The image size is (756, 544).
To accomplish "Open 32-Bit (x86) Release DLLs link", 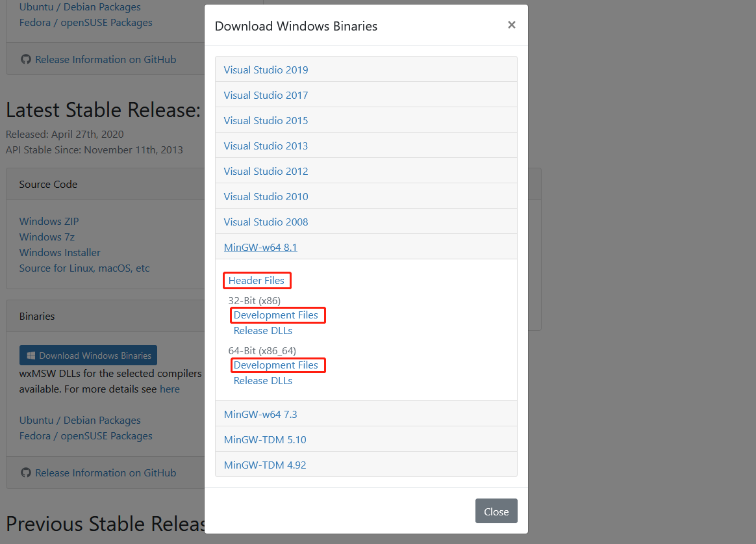I will point(263,330).
